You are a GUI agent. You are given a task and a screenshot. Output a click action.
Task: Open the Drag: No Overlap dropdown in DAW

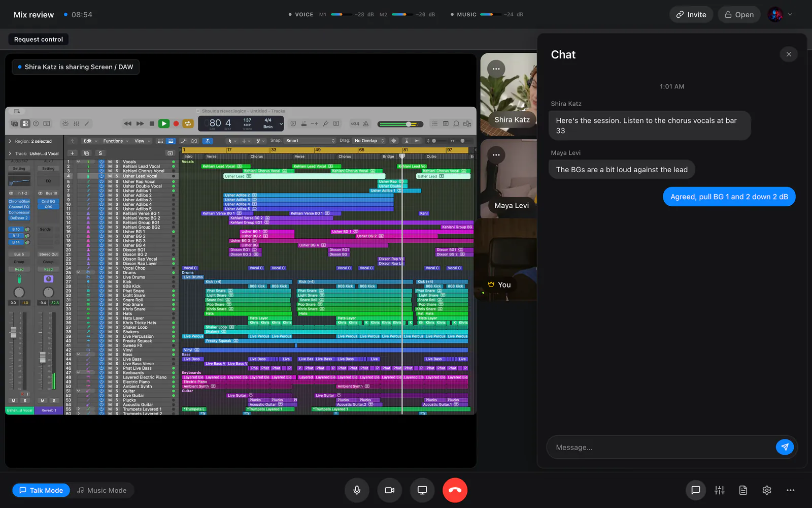[x=369, y=141]
